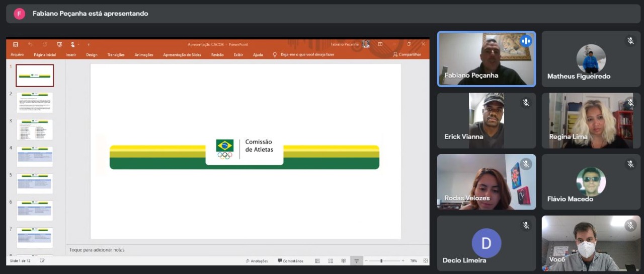
Task: Select slide 5 thumbnail
Action: pyautogui.click(x=35, y=184)
